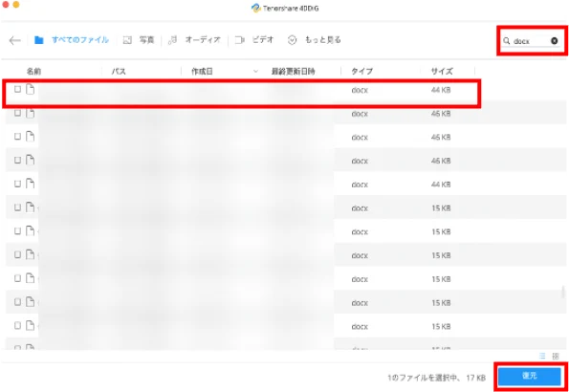Click the 復元 restore button
The height and width of the screenshot is (392, 569).
pos(530,376)
